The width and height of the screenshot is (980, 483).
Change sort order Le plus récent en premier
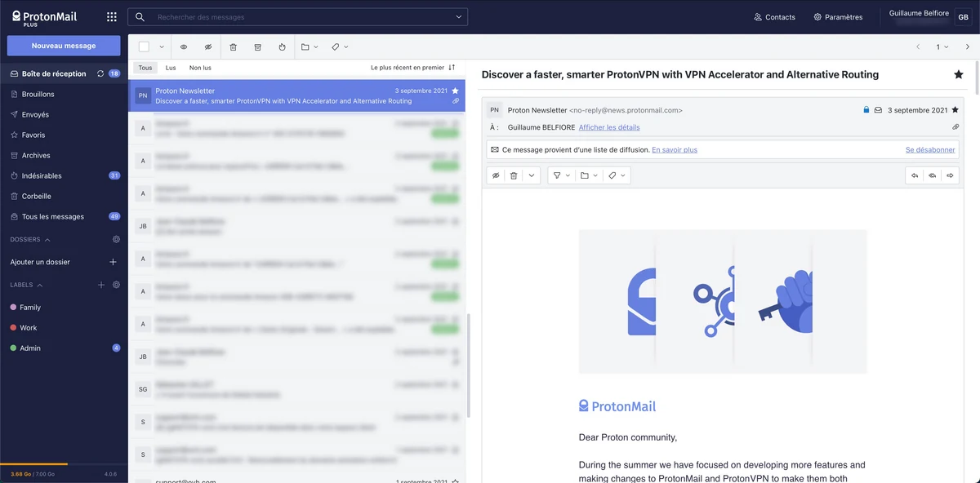(412, 68)
